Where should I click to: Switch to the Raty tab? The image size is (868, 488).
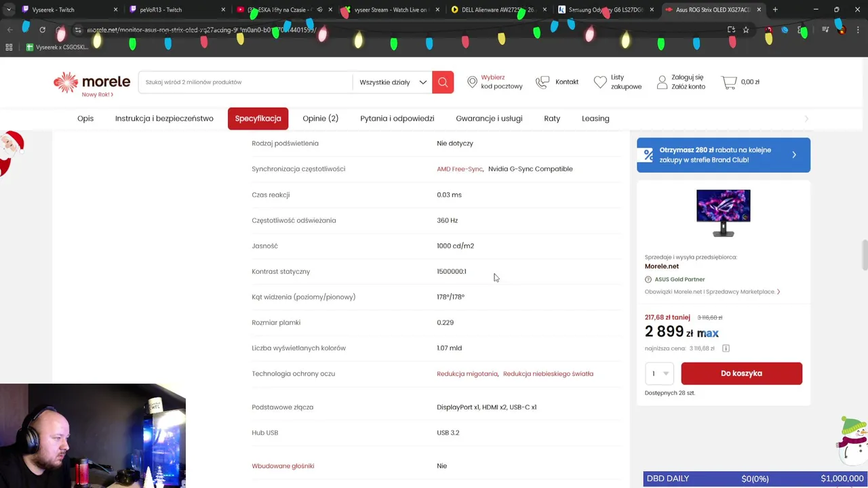tap(552, 119)
